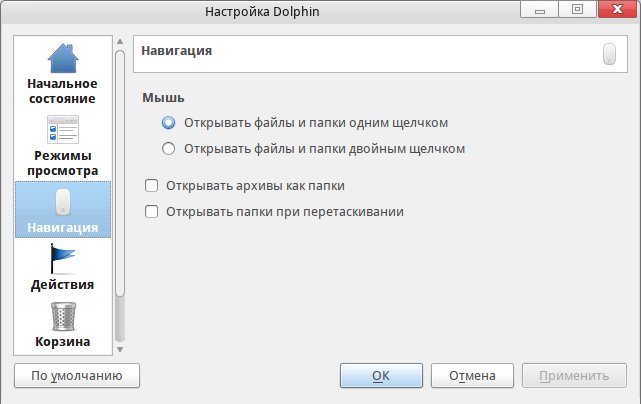
Task: Click the trash bin Корзина icon
Action: tap(63, 318)
